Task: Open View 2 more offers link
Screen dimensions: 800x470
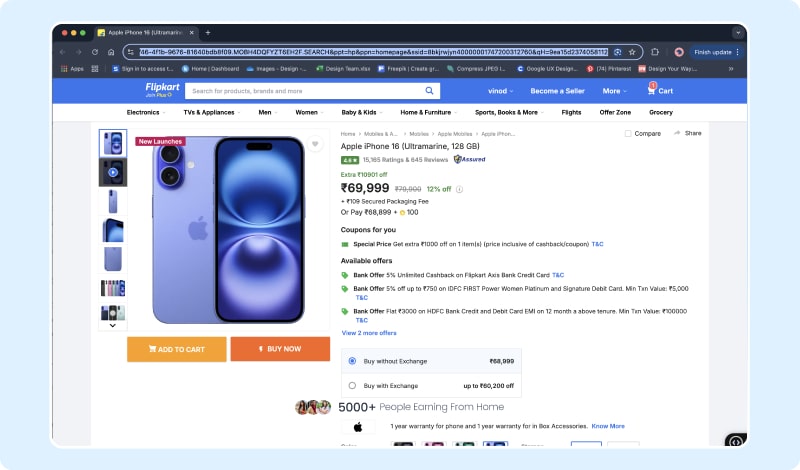Action: [369, 333]
